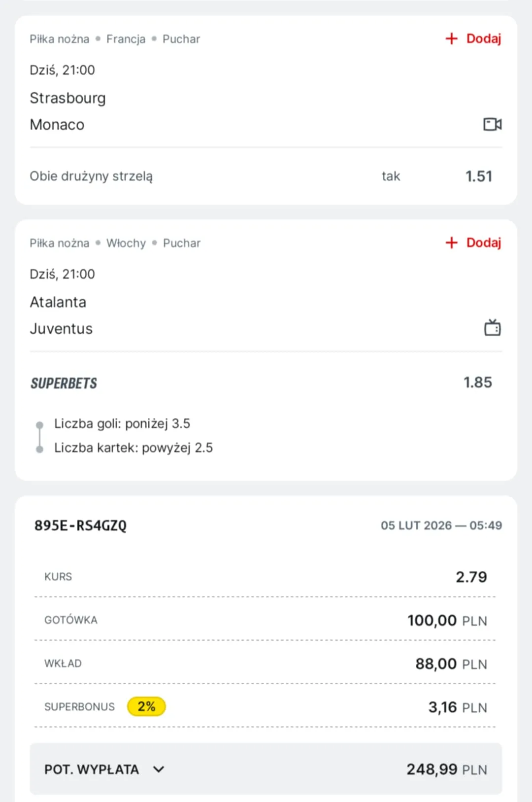Click coupon code 895E-RS4GZQ
532x802 pixels.
(80, 525)
